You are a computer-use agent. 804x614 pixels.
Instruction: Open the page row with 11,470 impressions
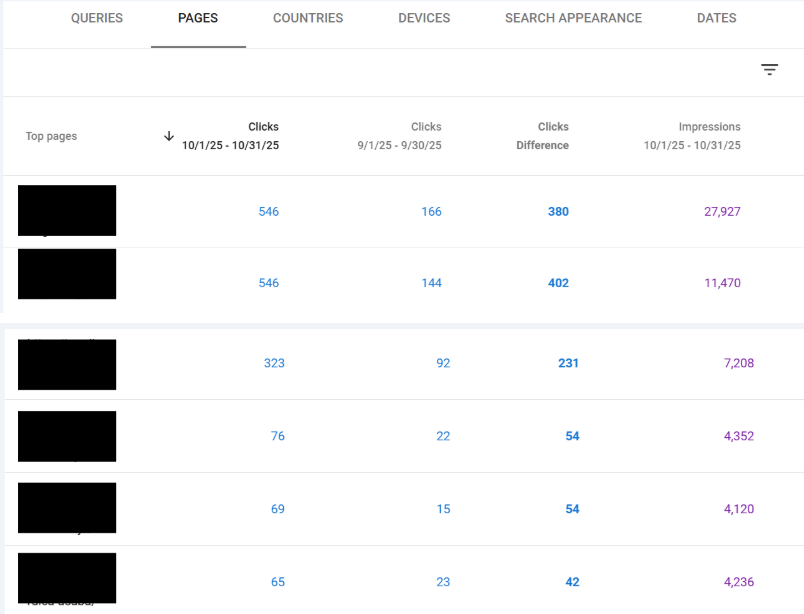pos(404,280)
